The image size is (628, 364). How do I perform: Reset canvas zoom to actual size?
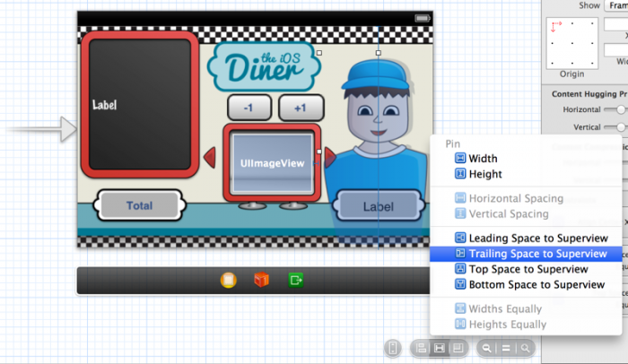click(506, 348)
